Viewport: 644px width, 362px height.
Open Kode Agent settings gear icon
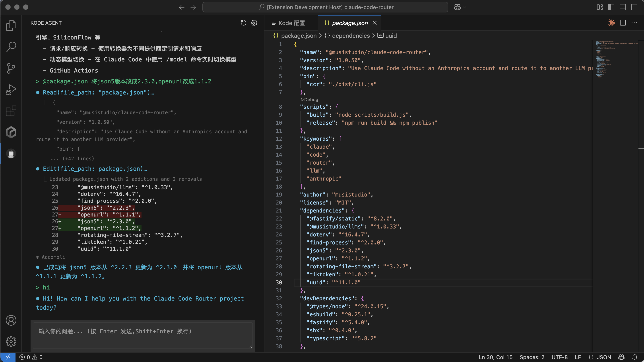[254, 23]
